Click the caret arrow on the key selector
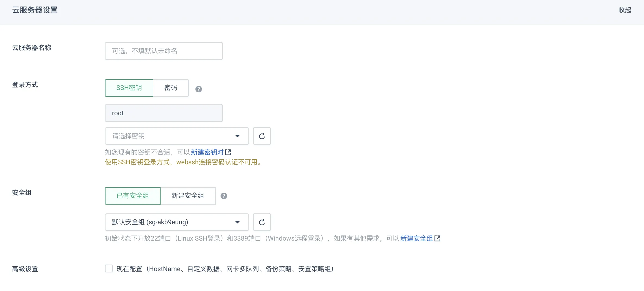 click(x=237, y=136)
